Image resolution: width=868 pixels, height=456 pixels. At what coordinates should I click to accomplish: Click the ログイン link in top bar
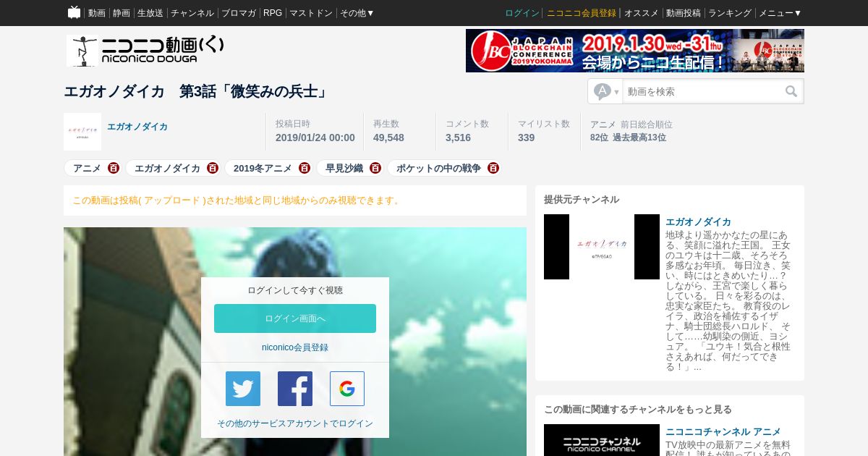click(x=522, y=13)
